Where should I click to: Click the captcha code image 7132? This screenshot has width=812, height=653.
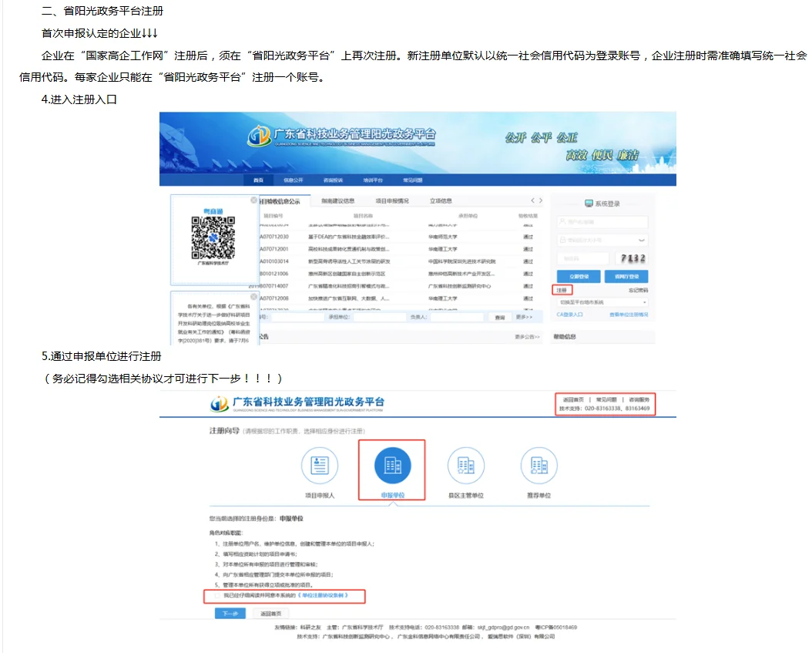[x=632, y=258]
